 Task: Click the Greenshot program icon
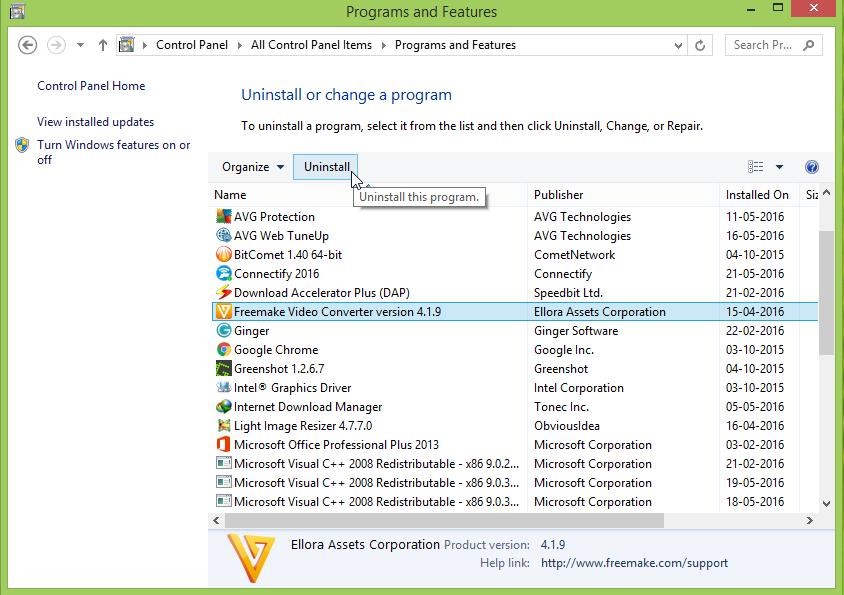[223, 368]
